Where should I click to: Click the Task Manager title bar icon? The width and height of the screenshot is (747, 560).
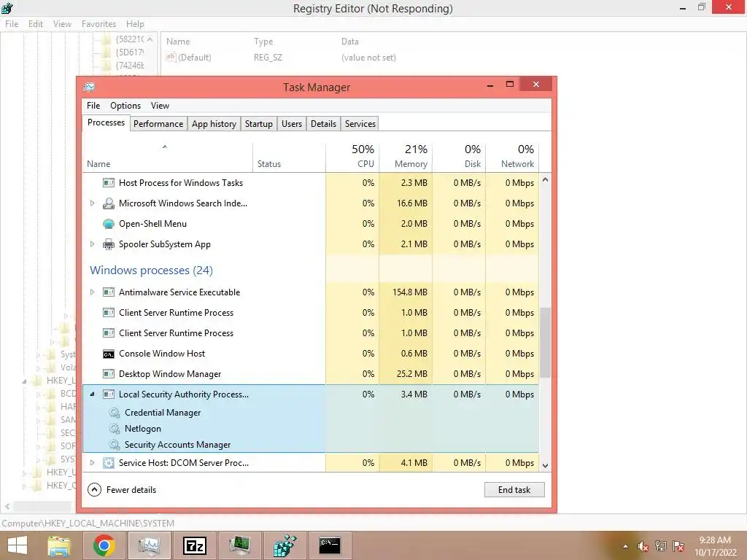pyautogui.click(x=89, y=87)
